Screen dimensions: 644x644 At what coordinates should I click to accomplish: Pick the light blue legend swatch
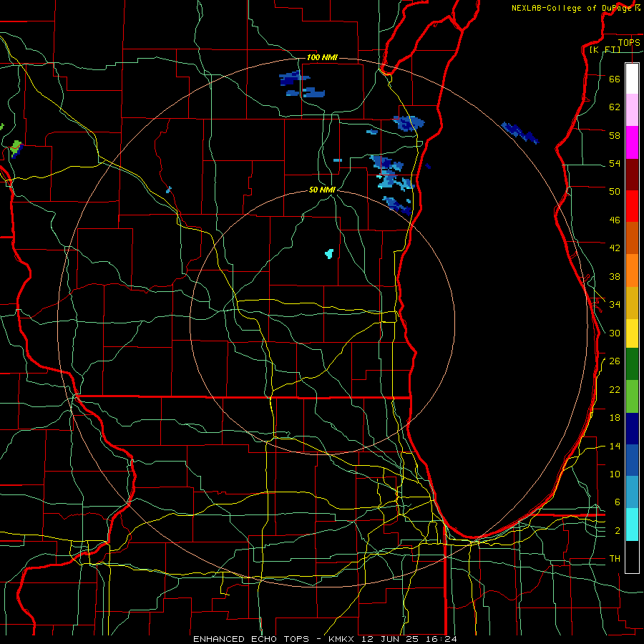(632, 492)
